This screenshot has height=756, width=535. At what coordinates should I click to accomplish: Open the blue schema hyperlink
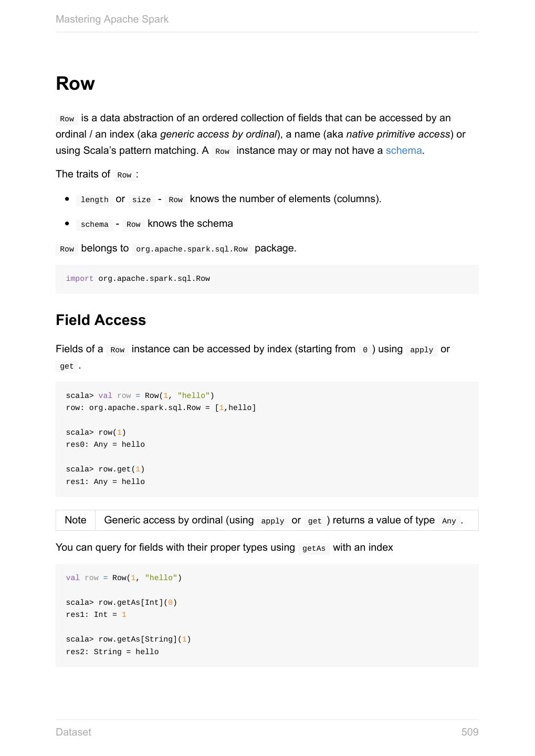tap(403, 151)
